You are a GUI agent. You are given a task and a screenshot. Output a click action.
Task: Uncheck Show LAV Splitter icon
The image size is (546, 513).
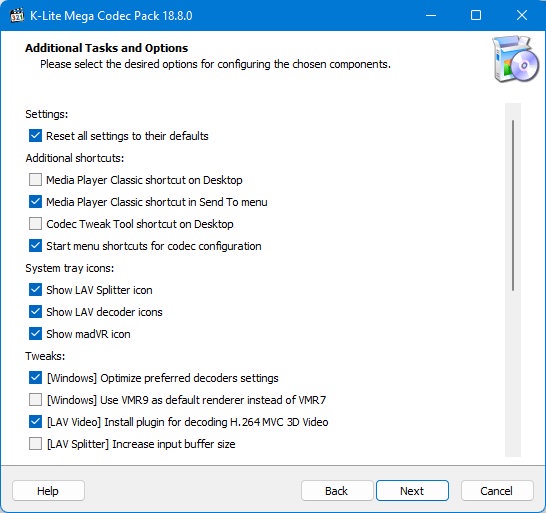click(x=35, y=289)
